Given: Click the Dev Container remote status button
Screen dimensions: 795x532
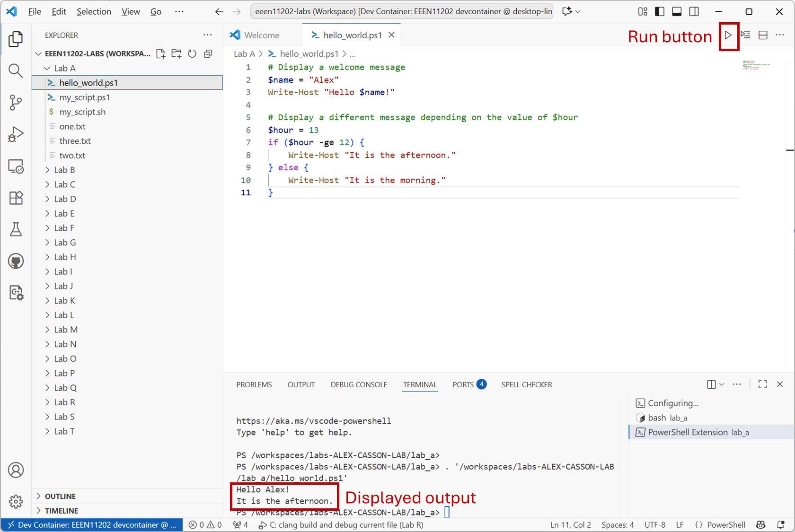Looking at the screenshot, I should click(x=92, y=525).
